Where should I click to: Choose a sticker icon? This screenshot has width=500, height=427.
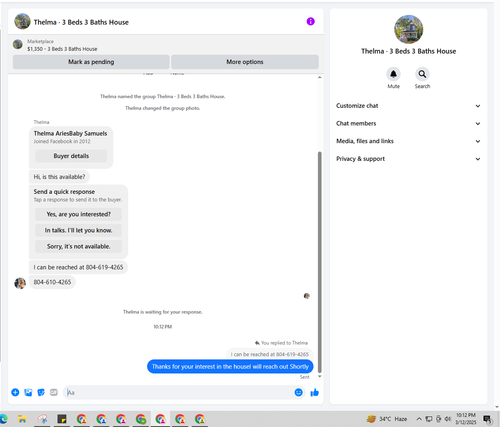[x=41, y=392]
